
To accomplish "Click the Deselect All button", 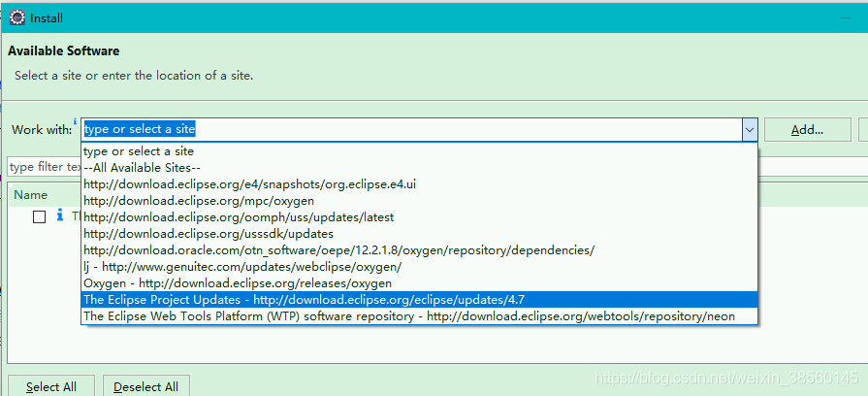I will tap(146, 386).
